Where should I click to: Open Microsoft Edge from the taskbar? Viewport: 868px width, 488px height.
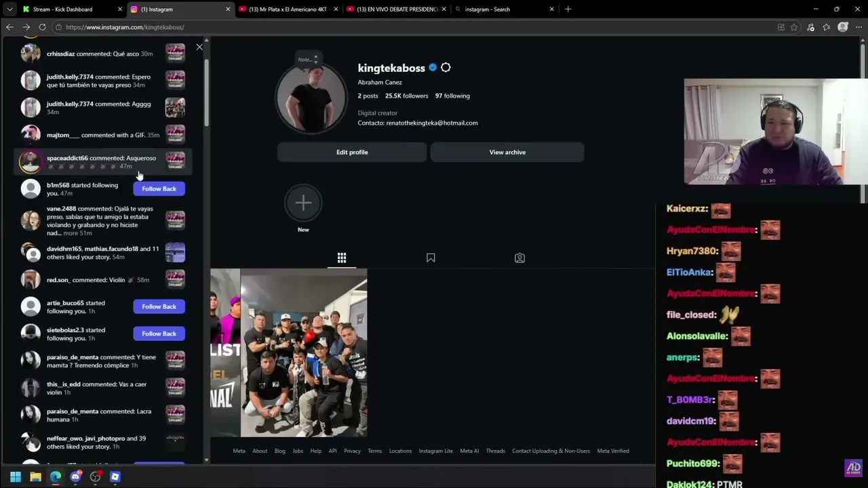point(56,476)
